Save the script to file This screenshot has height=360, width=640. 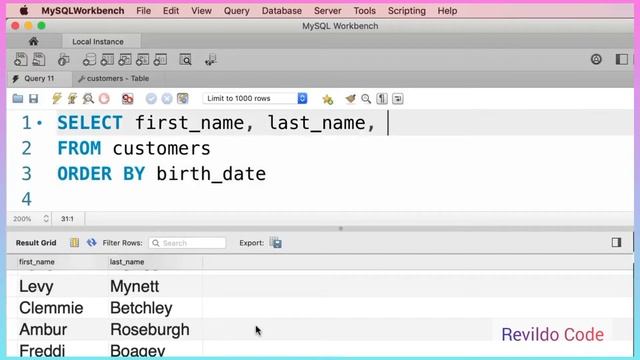tap(33, 98)
